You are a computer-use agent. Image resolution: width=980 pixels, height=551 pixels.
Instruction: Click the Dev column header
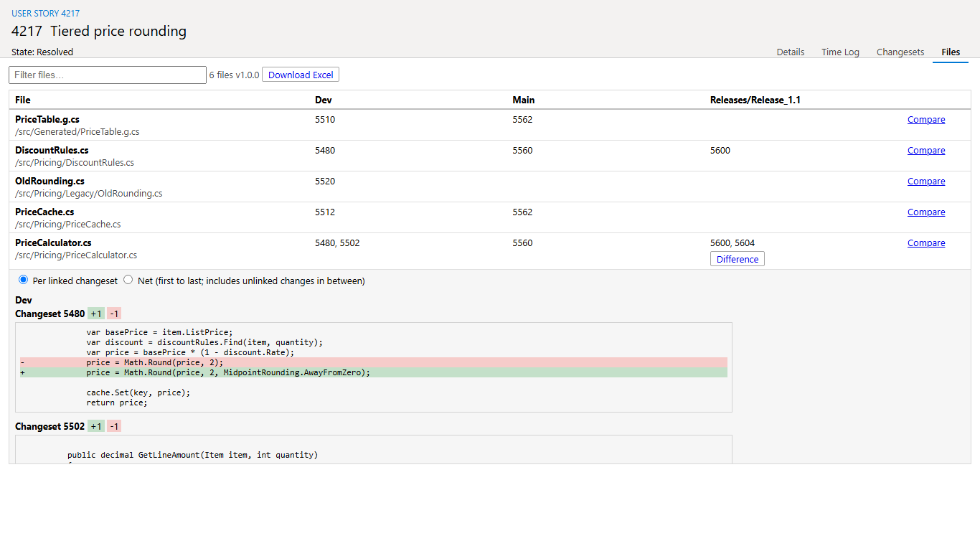pyautogui.click(x=324, y=100)
